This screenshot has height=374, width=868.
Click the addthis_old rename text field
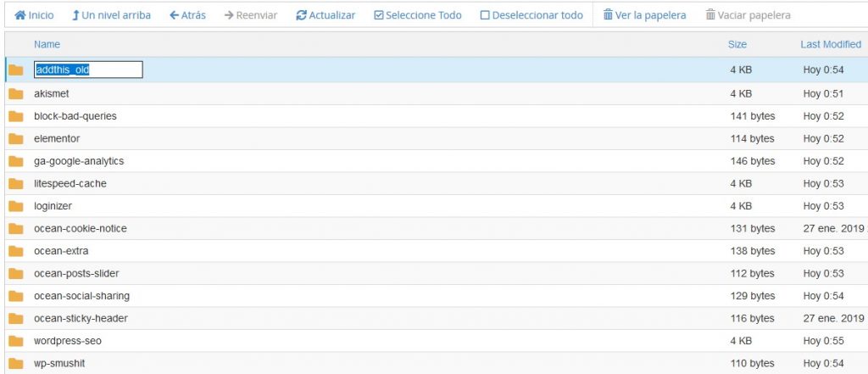(88, 70)
